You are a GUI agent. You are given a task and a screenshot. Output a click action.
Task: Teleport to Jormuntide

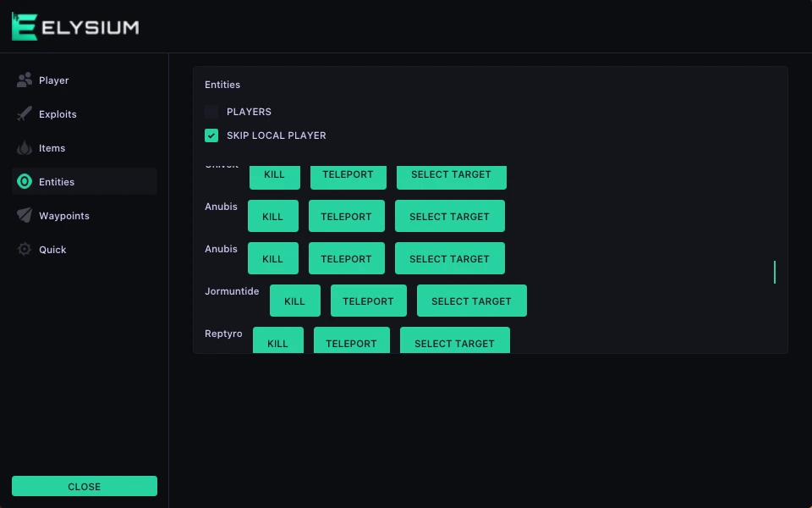point(369,301)
